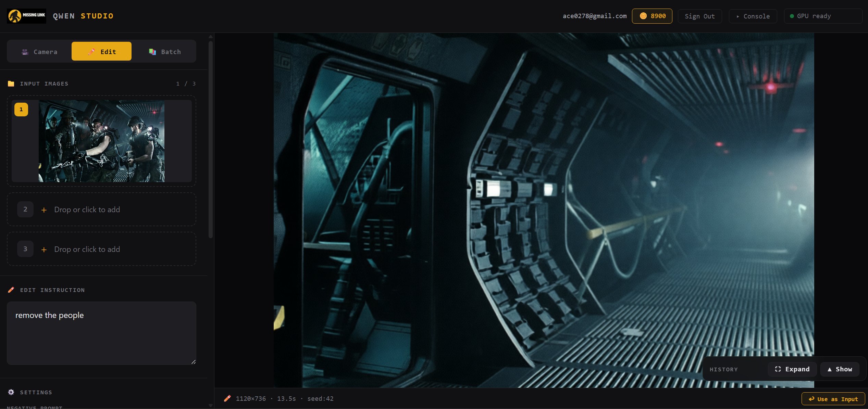Click the QWEN STUDIO title
The width and height of the screenshot is (868, 409).
click(83, 16)
